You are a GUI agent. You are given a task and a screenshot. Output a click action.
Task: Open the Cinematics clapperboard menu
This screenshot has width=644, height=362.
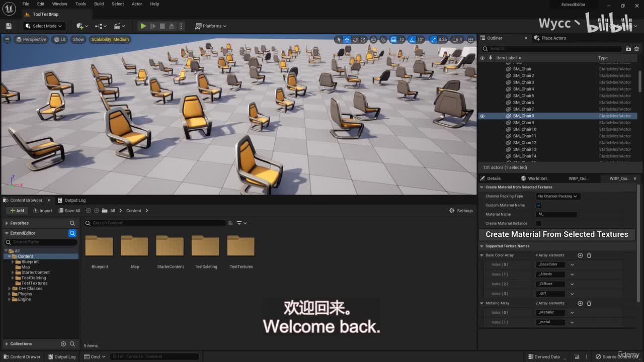point(119,26)
